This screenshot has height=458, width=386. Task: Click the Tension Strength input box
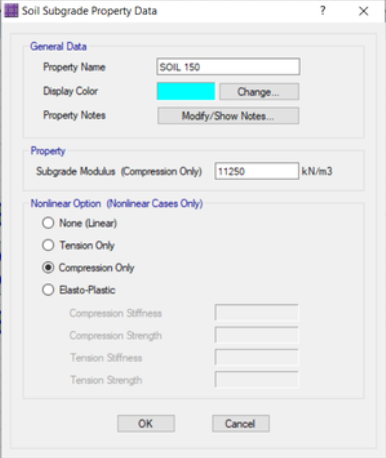coord(257,380)
